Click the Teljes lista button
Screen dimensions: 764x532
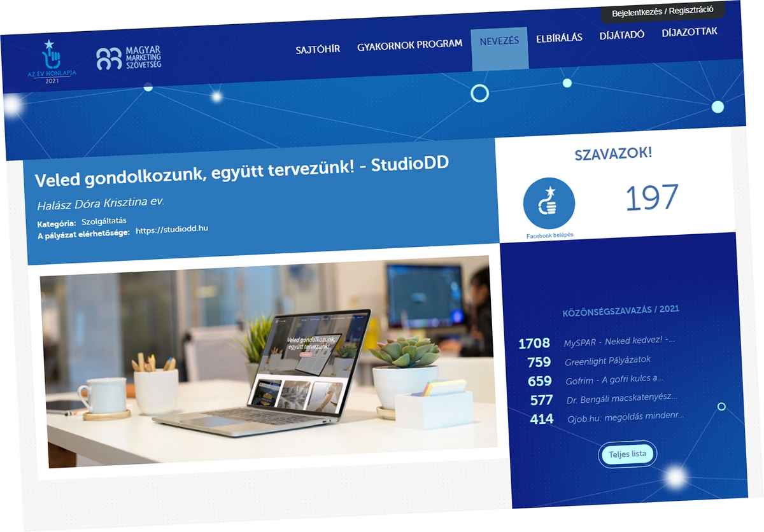click(x=627, y=454)
